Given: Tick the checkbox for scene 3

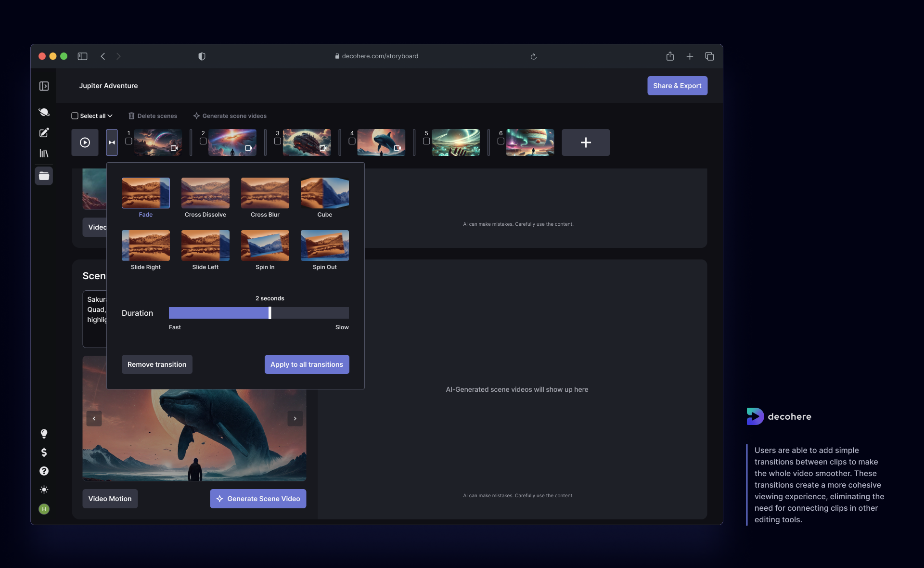Looking at the screenshot, I should [277, 141].
